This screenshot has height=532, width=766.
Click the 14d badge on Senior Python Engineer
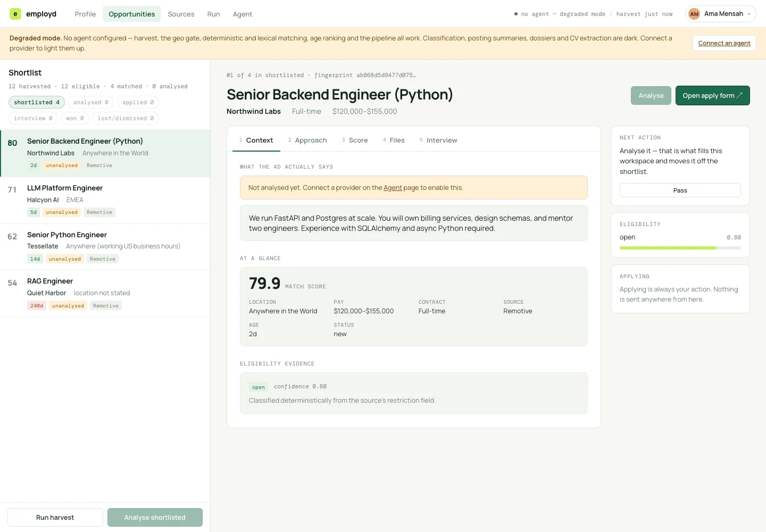[x=35, y=259]
